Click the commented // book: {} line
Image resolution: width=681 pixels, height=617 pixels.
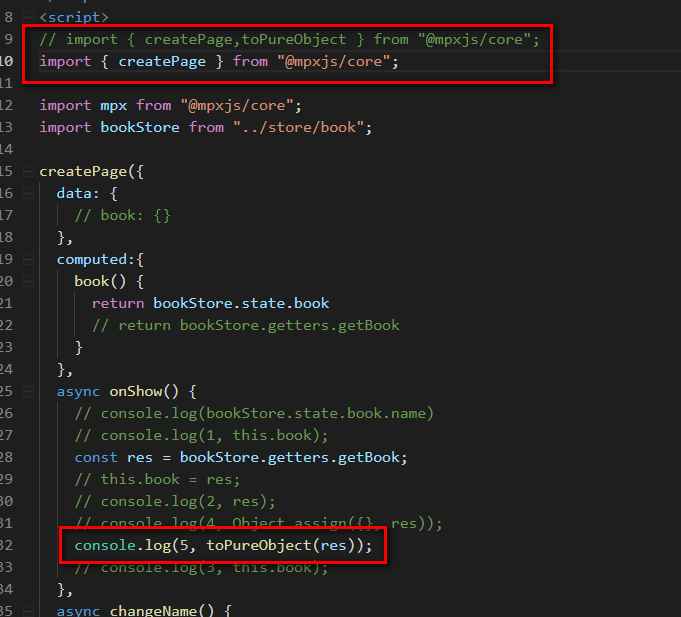tap(122, 215)
